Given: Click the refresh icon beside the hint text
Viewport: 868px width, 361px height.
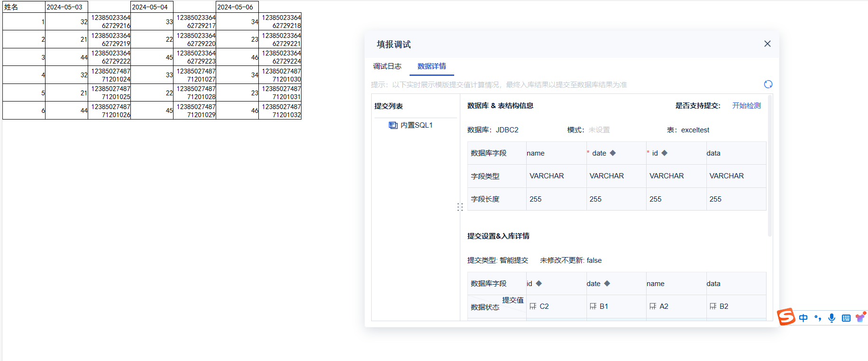Looking at the screenshot, I should [x=768, y=84].
